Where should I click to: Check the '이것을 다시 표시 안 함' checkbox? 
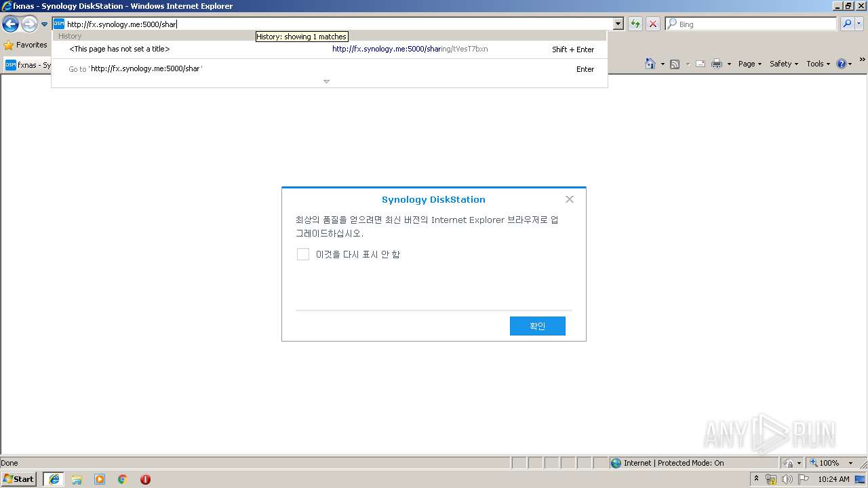pyautogui.click(x=303, y=254)
